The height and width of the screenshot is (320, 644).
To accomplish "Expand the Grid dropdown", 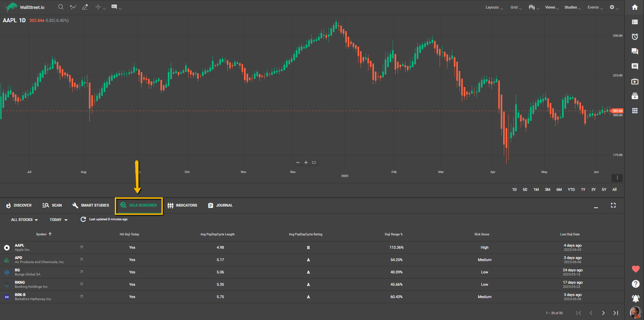I will click(516, 8).
